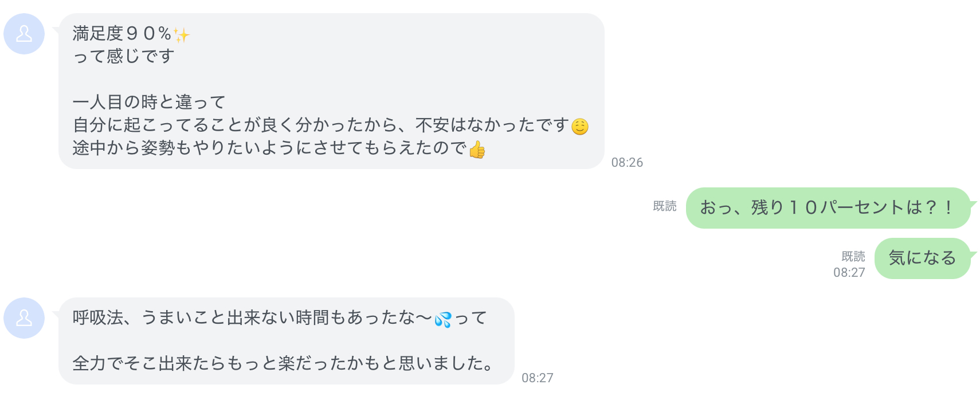
Task: Click the sweat droplets emoji
Action: click(442, 319)
